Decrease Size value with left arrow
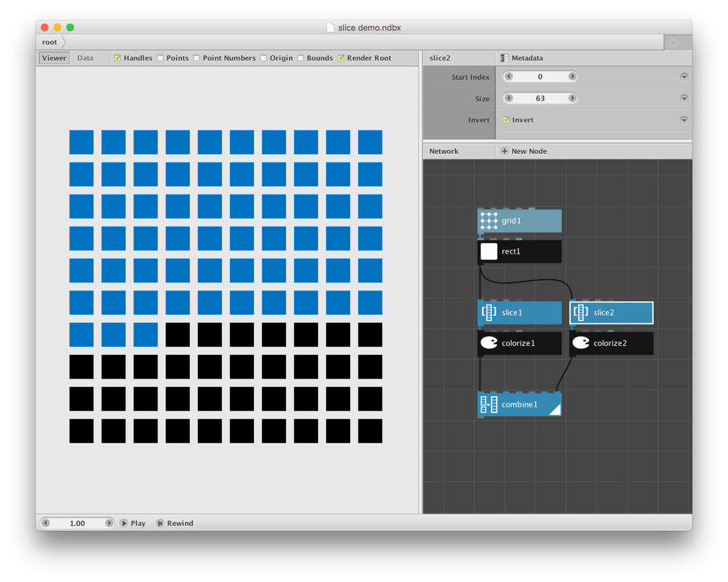Image resolution: width=728 pixels, height=582 pixels. pyautogui.click(x=510, y=98)
